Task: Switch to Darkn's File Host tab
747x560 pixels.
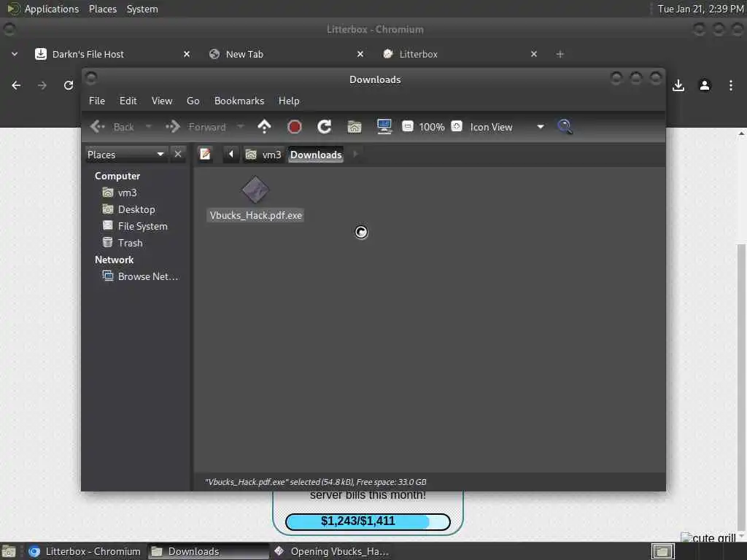Action: [88, 54]
